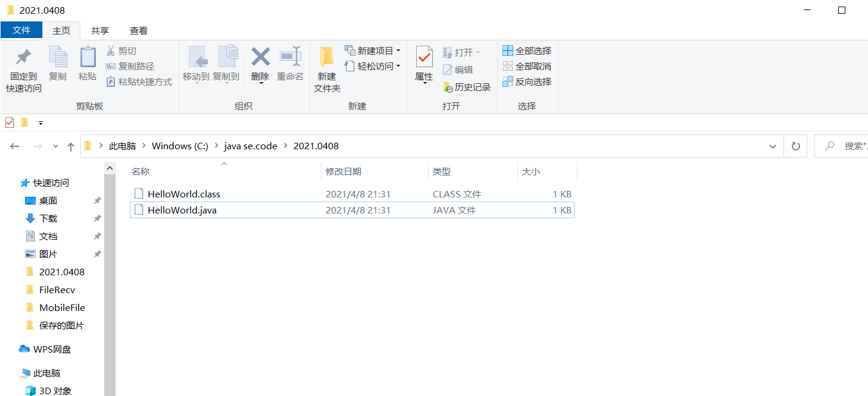Create a new folder with 新建文件夹 icon
This screenshot has height=396, width=868.
[x=326, y=65]
